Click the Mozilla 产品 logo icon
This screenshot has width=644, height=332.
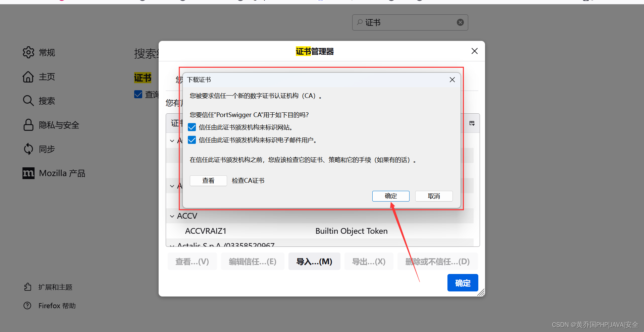coord(29,173)
